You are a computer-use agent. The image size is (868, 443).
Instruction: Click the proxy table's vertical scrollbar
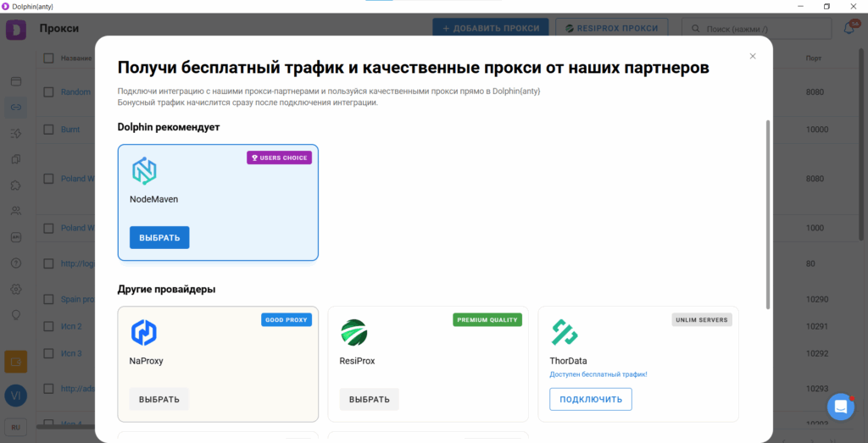point(861,144)
